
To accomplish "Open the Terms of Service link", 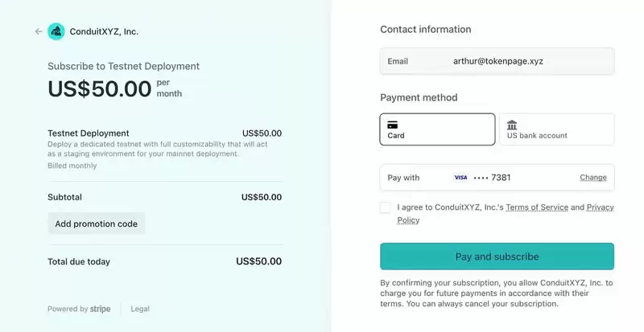I will pos(536,207).
